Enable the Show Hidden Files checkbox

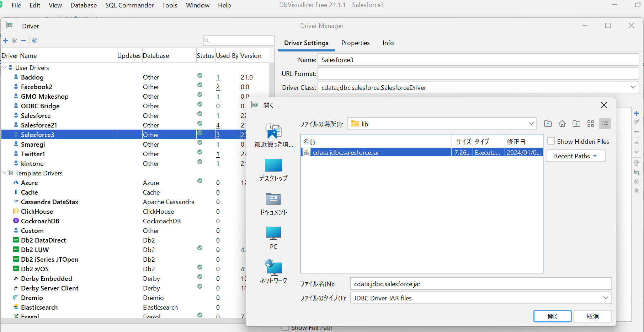click(x=551, y=141)
